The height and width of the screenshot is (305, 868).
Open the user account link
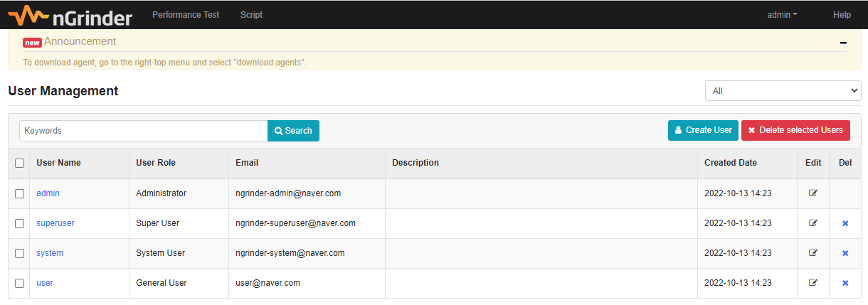[x=45, y=283]
